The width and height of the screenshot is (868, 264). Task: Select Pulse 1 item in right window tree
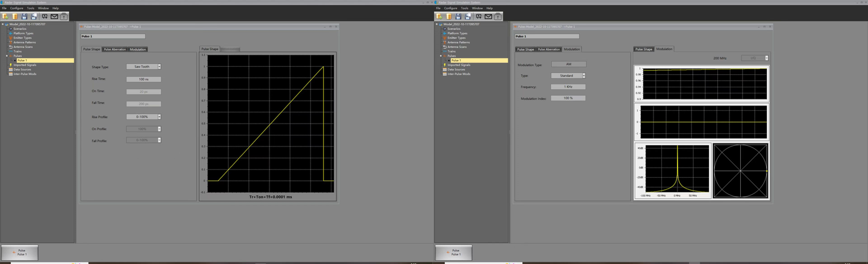click(479, 60)
